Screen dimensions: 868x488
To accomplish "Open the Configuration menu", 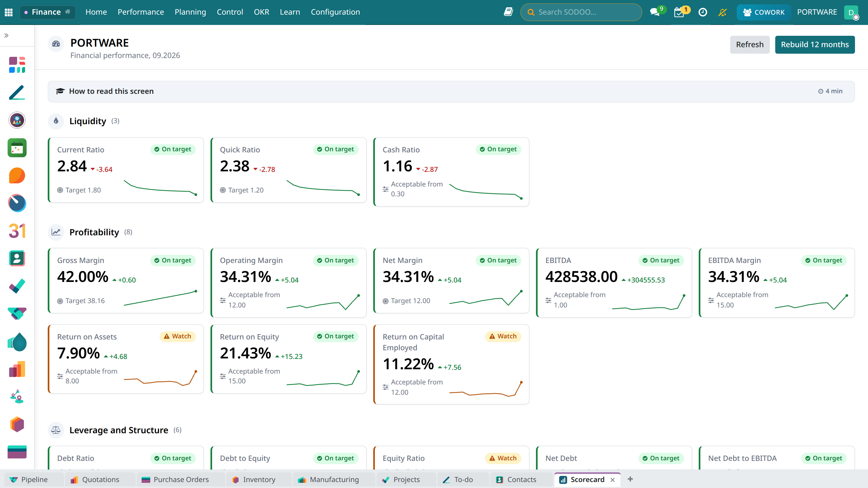I will pos(335,12).
